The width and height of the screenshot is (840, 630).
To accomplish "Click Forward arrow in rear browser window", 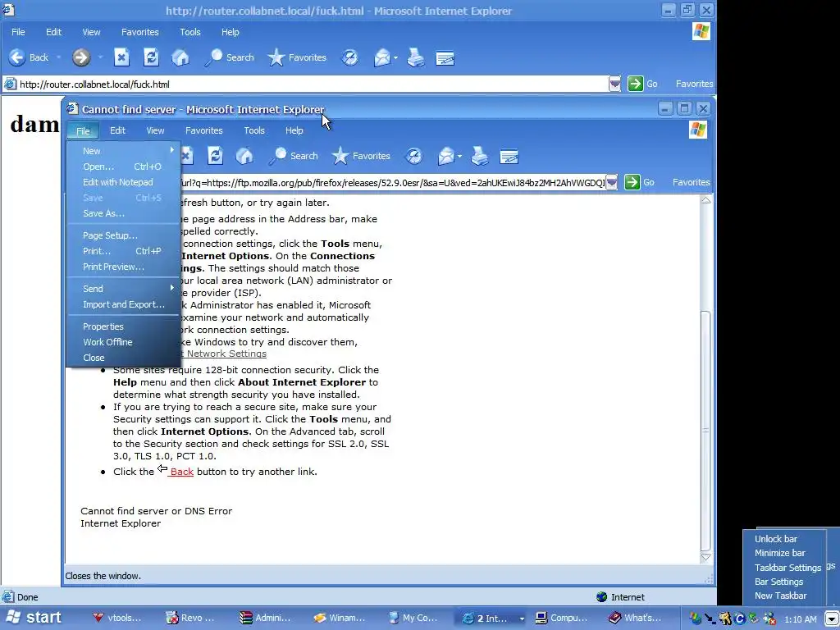I will pyautogui.click(x=81, y=57).
